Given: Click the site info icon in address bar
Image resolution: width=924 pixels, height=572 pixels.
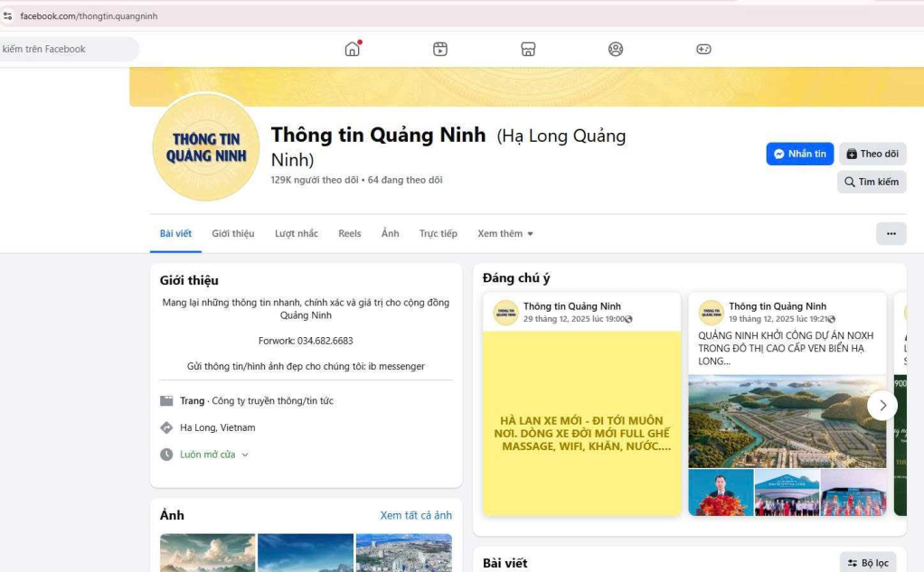Looking at the screenshot, I should coord(8,16).
